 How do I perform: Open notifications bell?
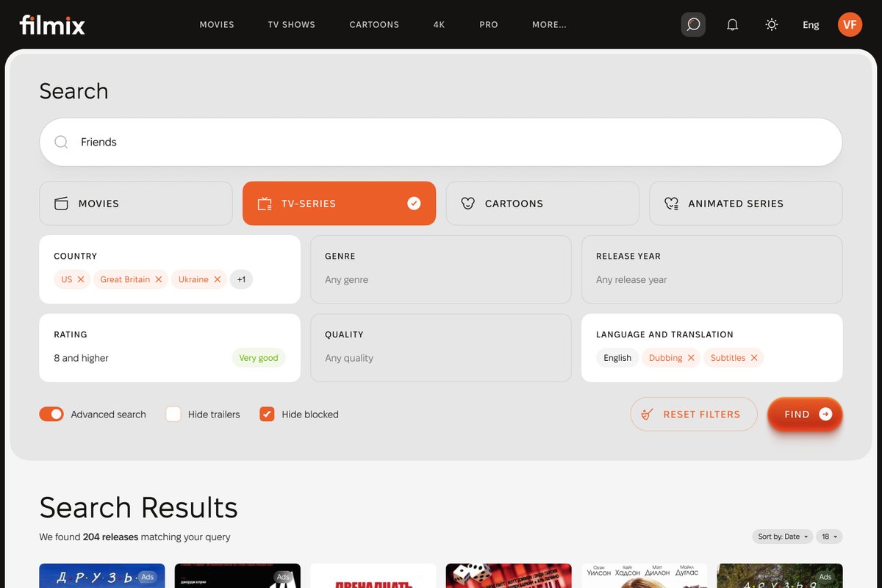(733, 24)
